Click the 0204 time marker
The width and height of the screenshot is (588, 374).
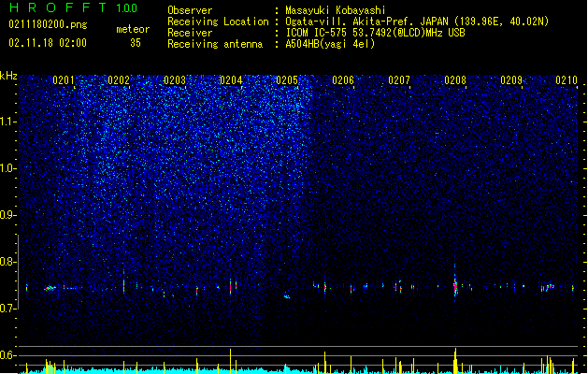coord(231,80)
